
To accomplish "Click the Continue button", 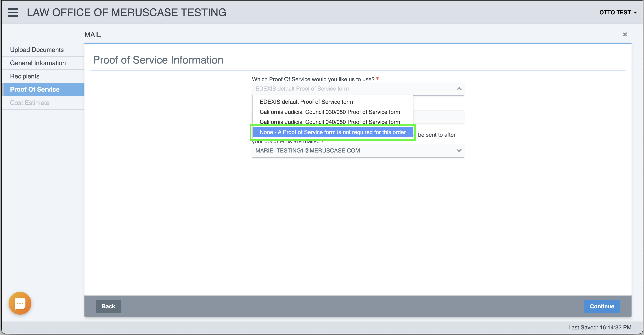I will 602,306.
